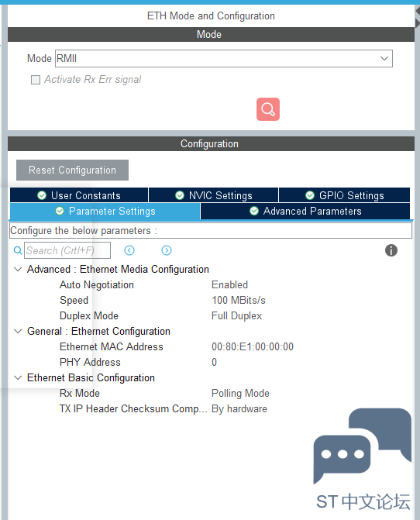
Task: Edit MAC address 00:80:E1:00:00:00
Action: pos(253,347)
